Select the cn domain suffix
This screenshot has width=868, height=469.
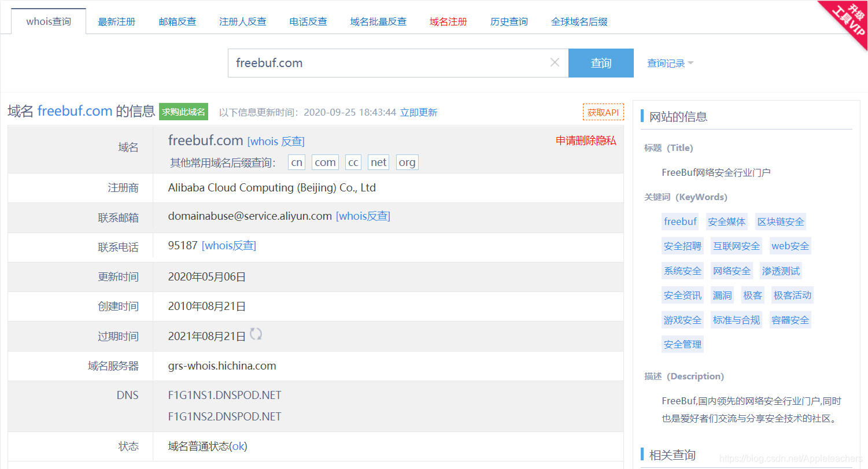[x=297, y=163]
